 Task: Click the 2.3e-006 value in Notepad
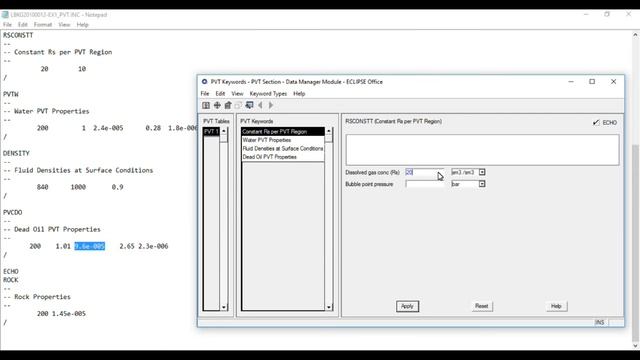[153, 246]
